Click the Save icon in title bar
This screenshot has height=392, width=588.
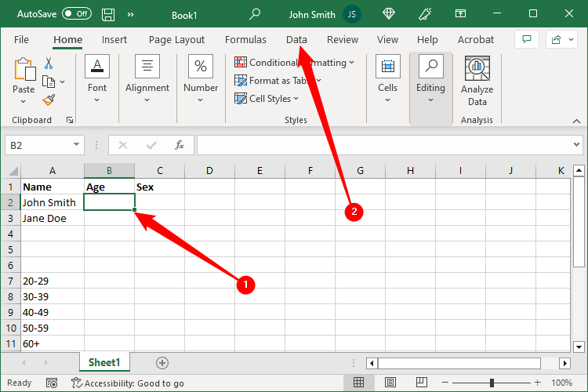(x=108, y=14)
